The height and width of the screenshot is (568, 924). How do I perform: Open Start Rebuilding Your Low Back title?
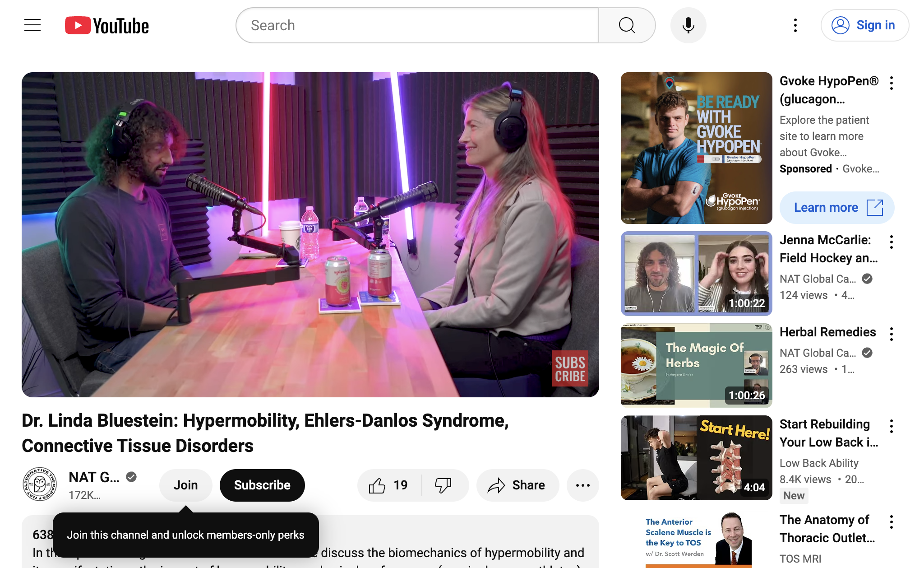click(x=829, y=433)
